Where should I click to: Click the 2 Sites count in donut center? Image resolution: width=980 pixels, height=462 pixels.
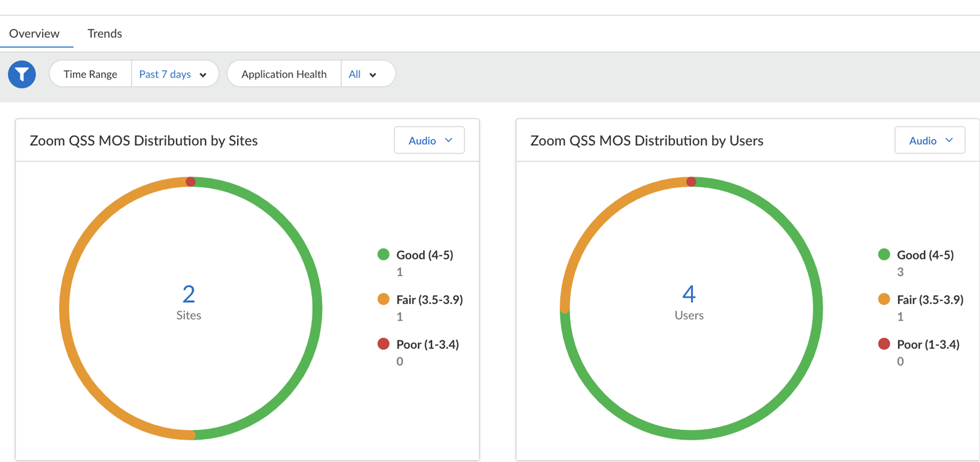click(x=189, y=295)
